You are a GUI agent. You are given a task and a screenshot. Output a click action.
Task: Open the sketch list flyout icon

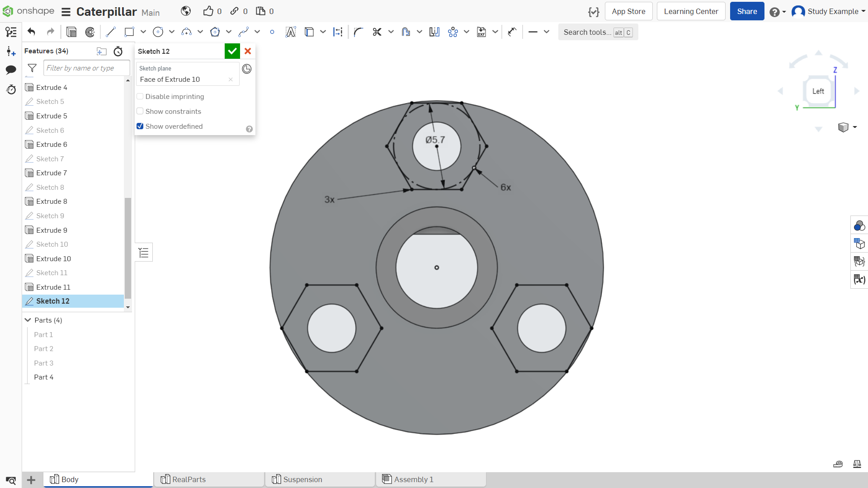click(x=144, y=252)
